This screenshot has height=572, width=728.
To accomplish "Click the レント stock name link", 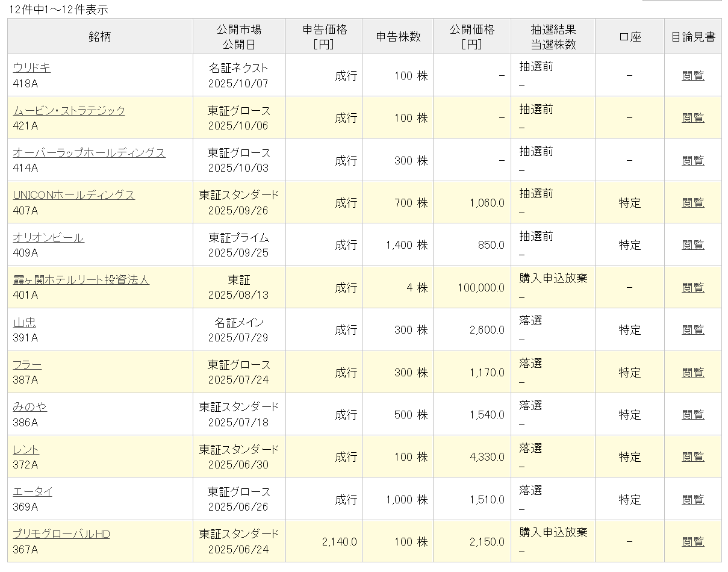I will [x=26, y=450].
